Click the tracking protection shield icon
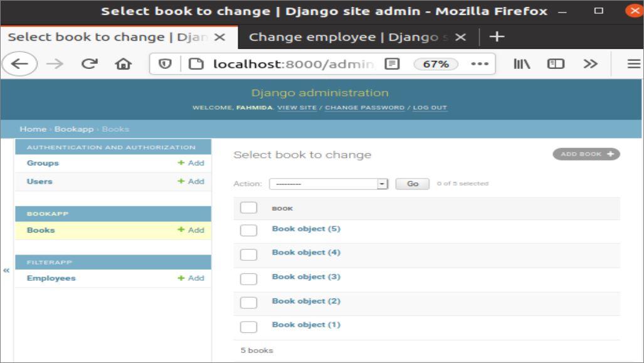Viewport: 644px width, 363px height. (165, 64)
